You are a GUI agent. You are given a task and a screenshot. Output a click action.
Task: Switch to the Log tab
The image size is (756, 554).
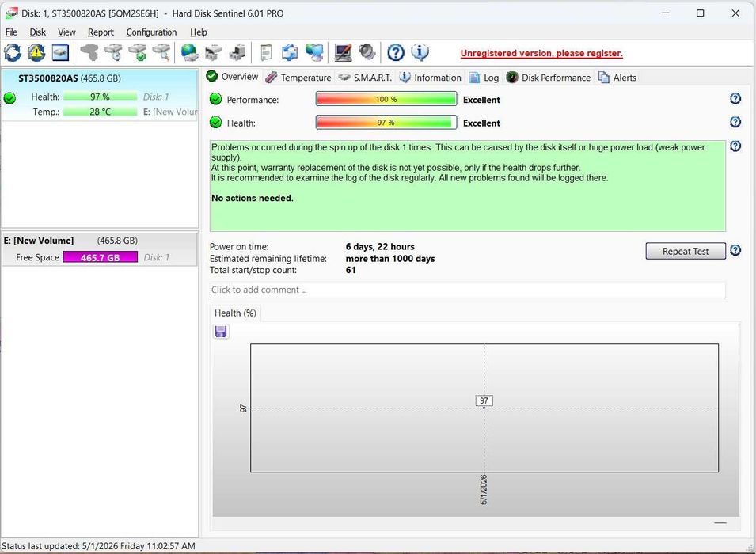tap(484, 78)
